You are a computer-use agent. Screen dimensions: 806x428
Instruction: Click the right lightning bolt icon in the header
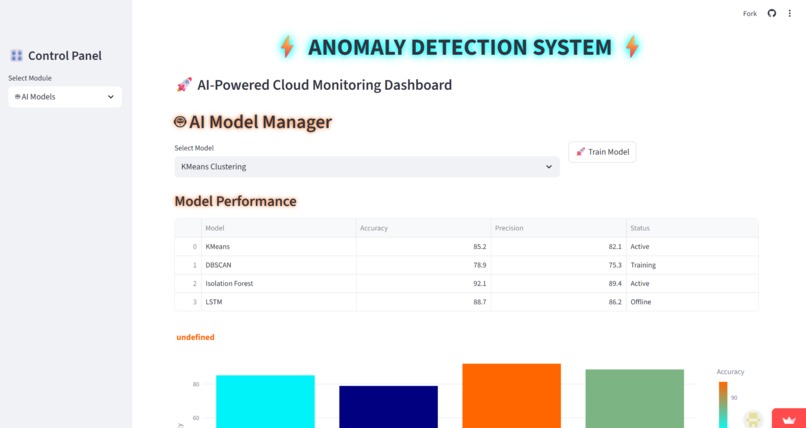pyautogui.click(x=632, y=47)
